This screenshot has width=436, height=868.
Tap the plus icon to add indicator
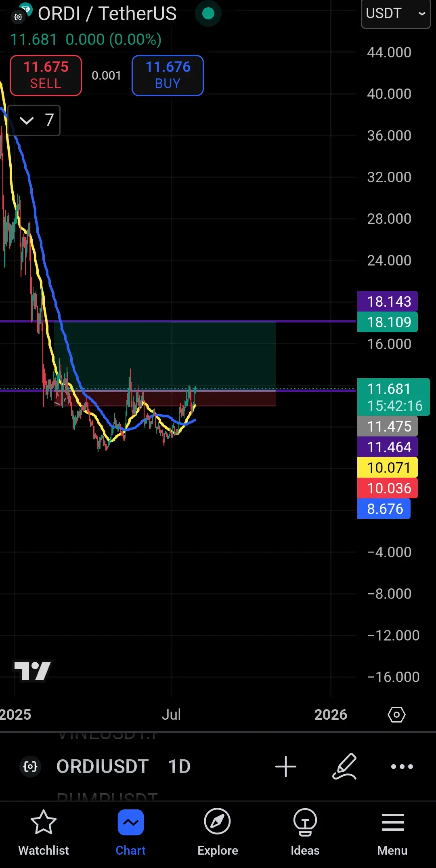286,766
